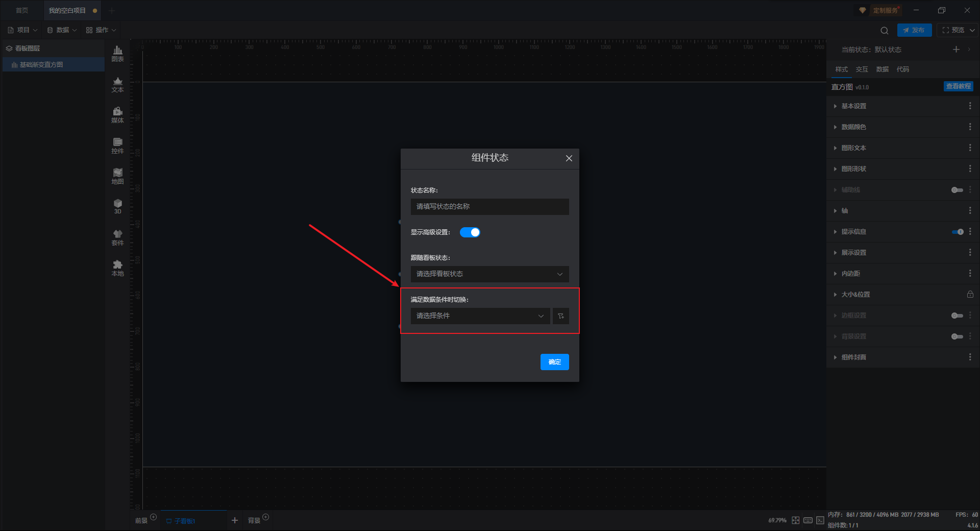Viewport: 980px width, 531px height.
Task: Click the 发布 publish button
Action: [x=914, y=30]
